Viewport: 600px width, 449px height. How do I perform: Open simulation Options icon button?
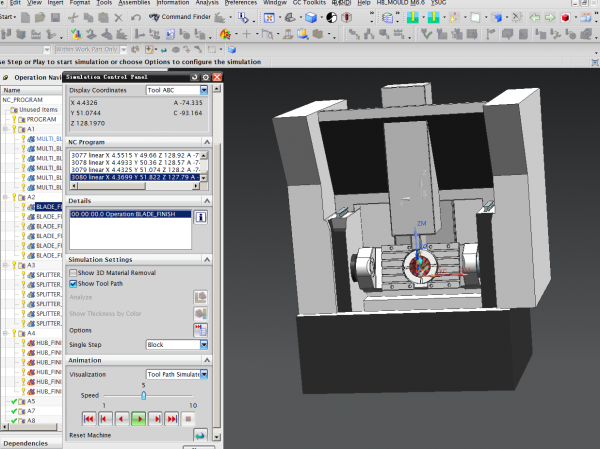(201, 329)
